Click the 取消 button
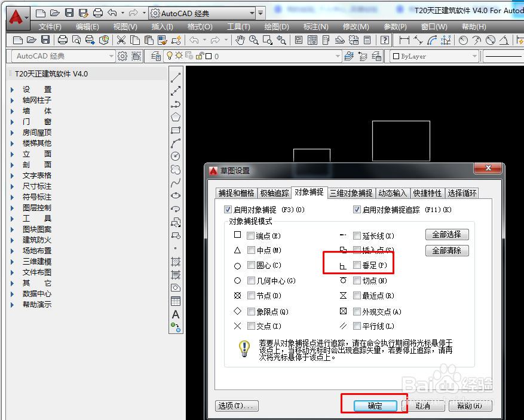 (423, 406)
